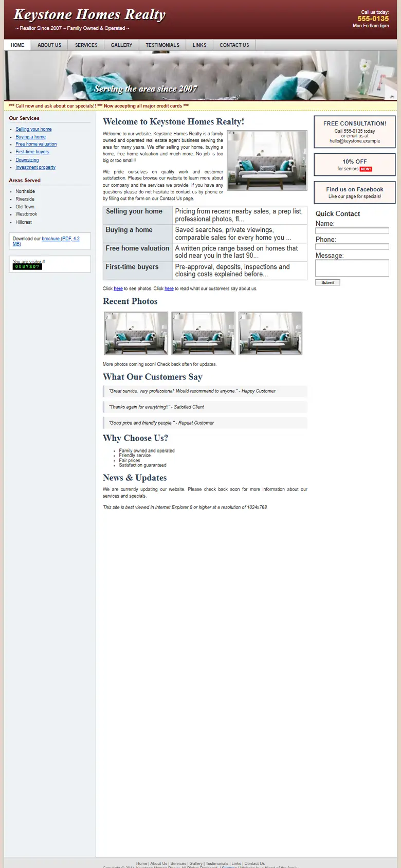This screenshot has width=401, height=868.
Task: Go to the LINKS tab
Action: [x=199, y=45]
